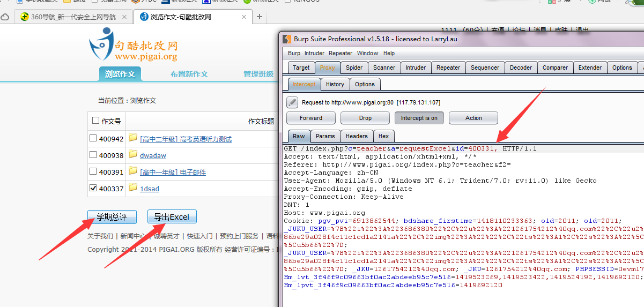Click the 句酷批改网 site logo
Screen dimensions: 644x307
tap(134, 44)
